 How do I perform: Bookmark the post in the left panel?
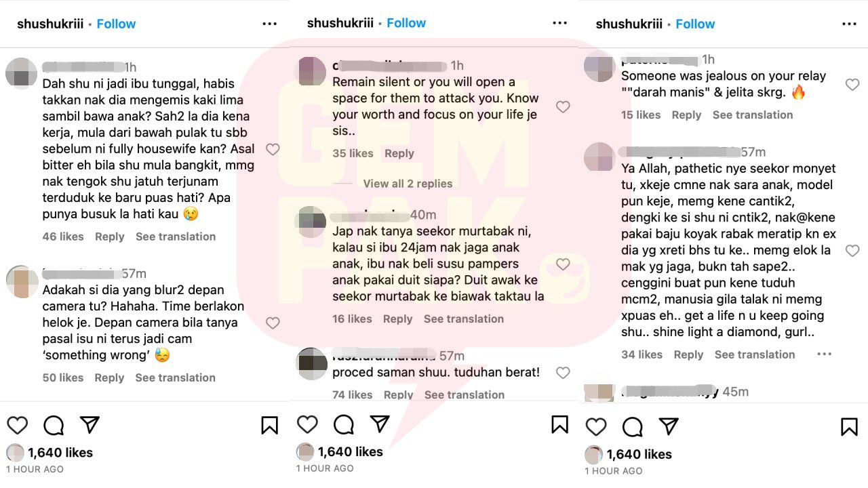[269, 425]
